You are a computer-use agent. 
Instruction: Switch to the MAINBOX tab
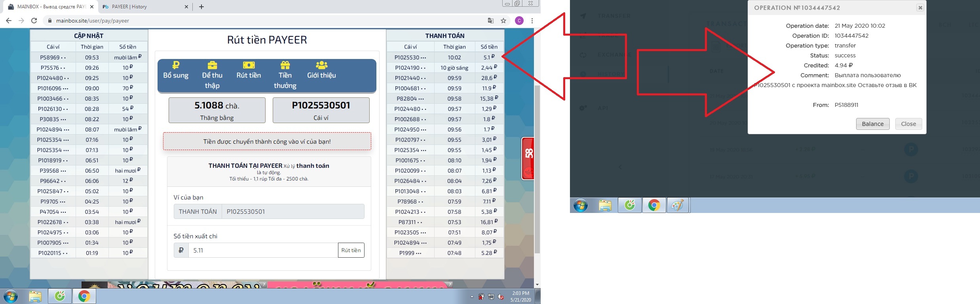point(50,7)
